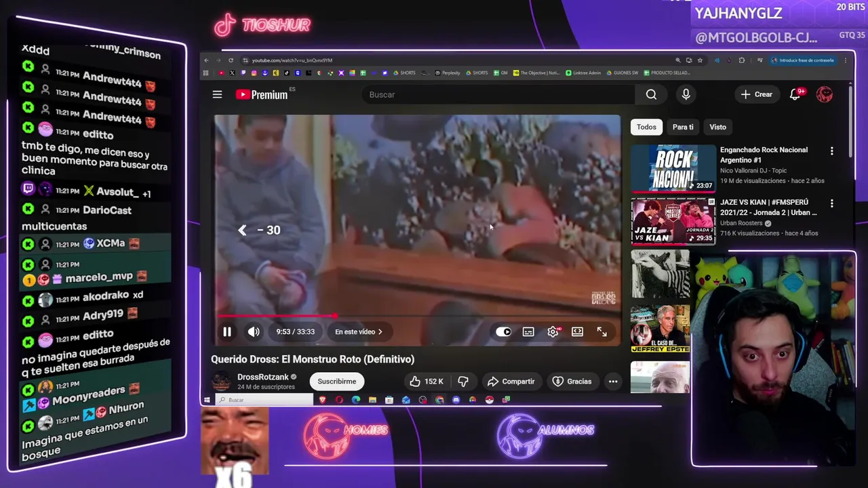Click video title 'Querido Dross: El Monstruo Roto'

point(313,359)
